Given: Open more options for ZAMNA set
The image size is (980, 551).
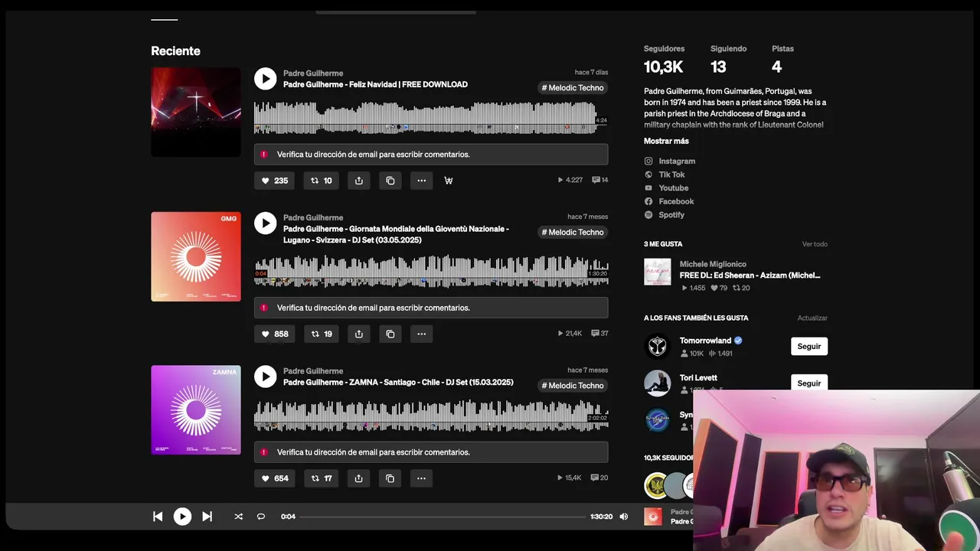Looking at the screenshot, I should 421,478.
